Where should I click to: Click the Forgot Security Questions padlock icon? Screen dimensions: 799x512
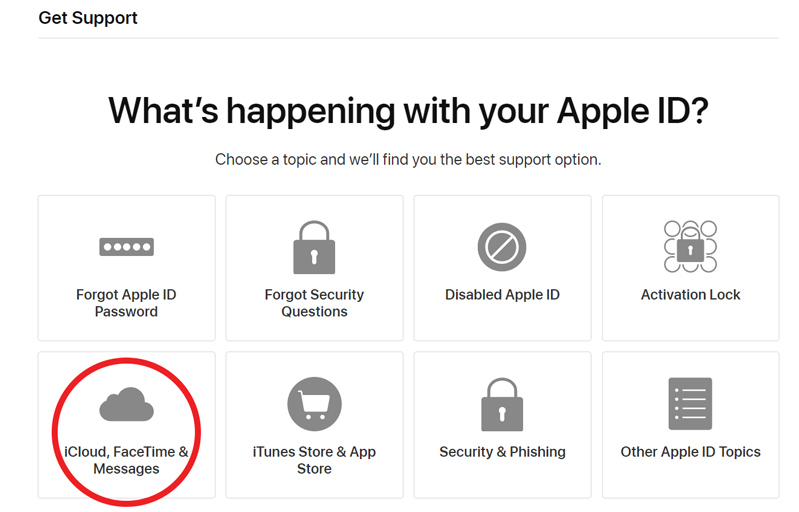[314, 246]
